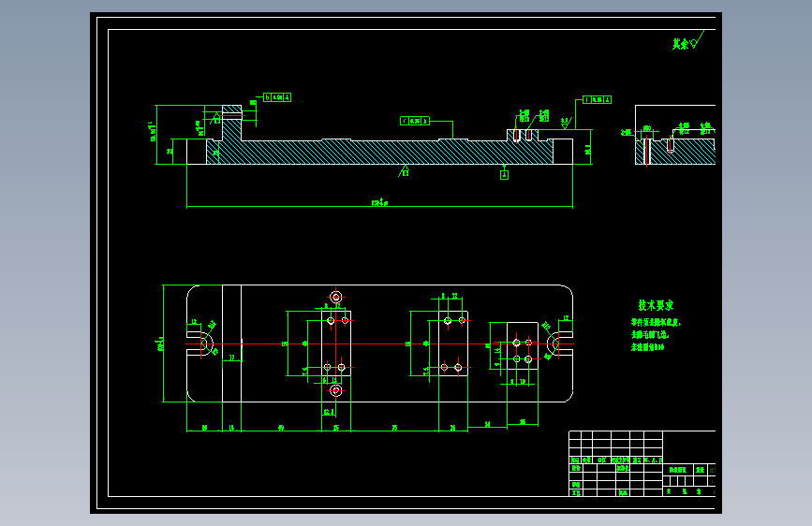Screen dimensions: 812x526
Task: Click the roughness symbol under the section view
Action: [405, 171]
